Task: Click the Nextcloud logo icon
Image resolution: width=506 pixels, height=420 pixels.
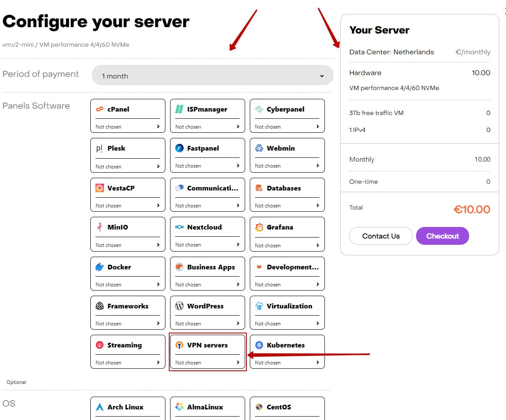Action: [x=179, y=227]
